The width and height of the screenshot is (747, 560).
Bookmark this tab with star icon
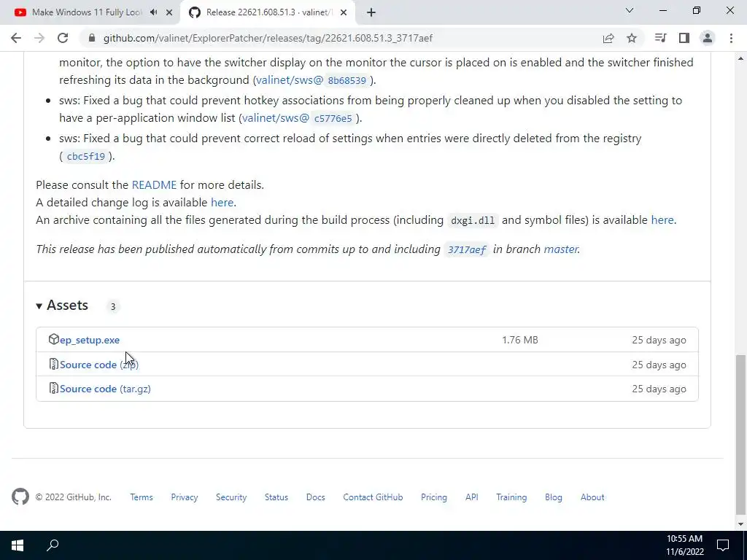pos(632,38)
